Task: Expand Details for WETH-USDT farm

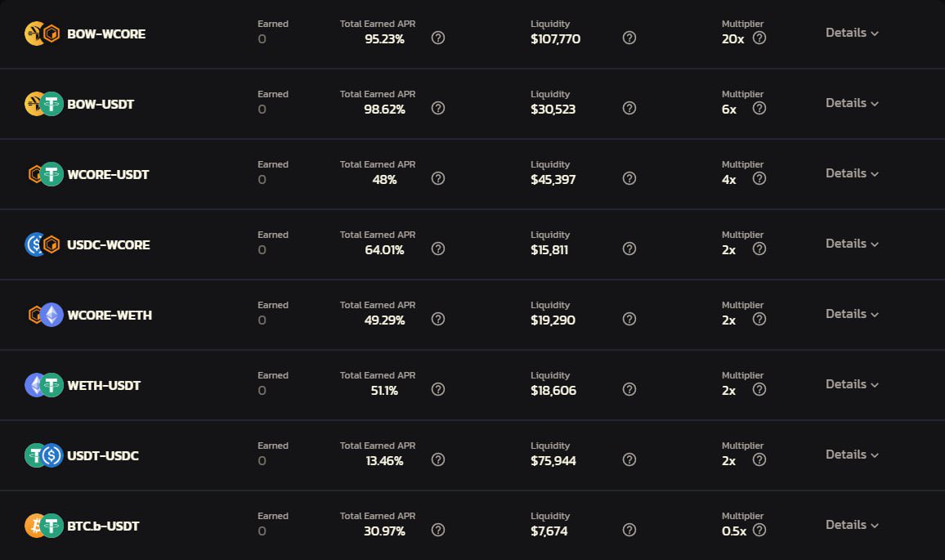Action: 852,384
